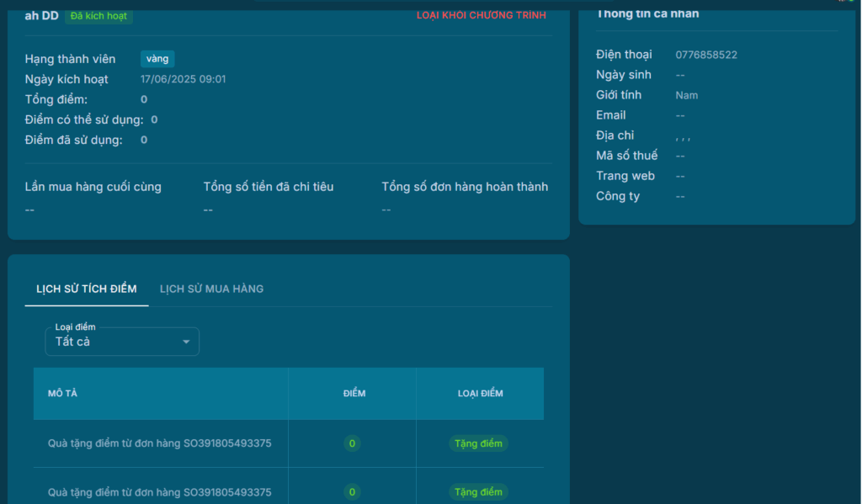Click the LOẠI KHỎI CHƯƠNG TRÌNH button
The height and width of the screenshot is (504, 862).
coord(481,15)
